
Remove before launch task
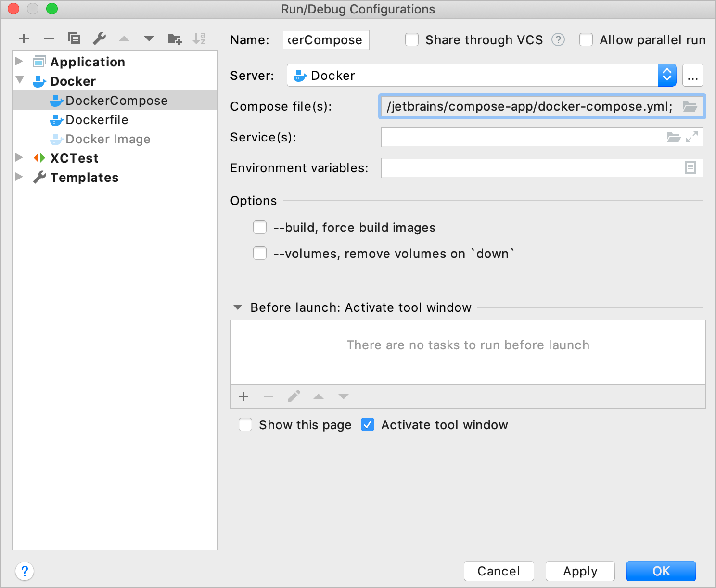click(268, 396)
